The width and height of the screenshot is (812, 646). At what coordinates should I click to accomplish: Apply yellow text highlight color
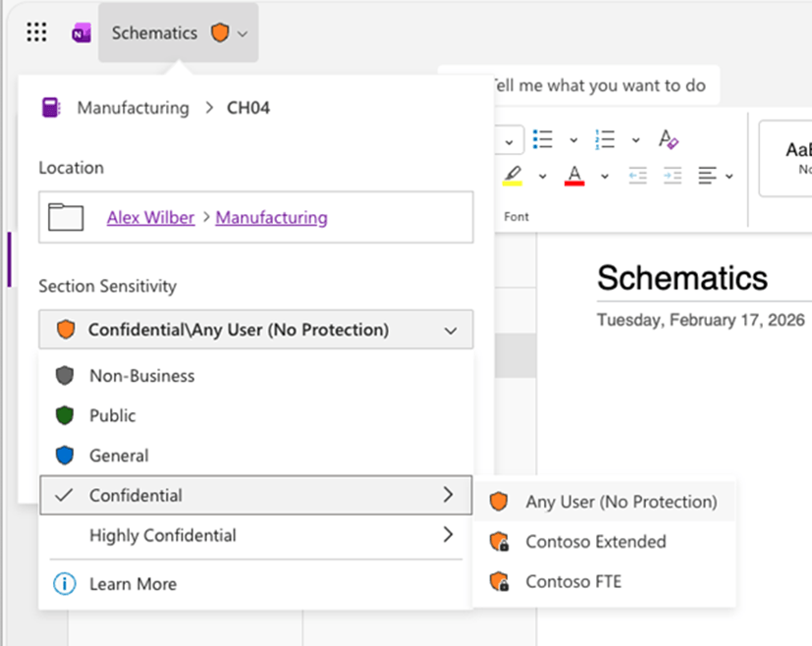pos(513,176)
